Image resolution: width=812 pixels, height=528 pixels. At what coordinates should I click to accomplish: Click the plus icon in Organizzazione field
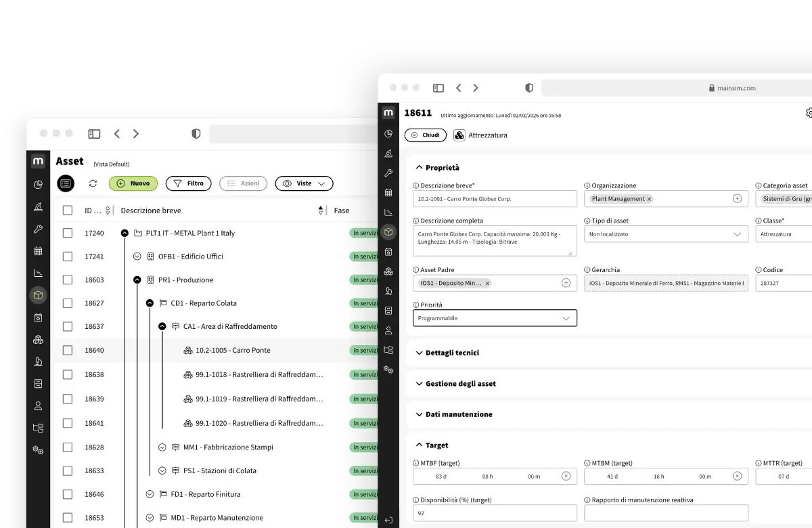(x=738, y=198)
